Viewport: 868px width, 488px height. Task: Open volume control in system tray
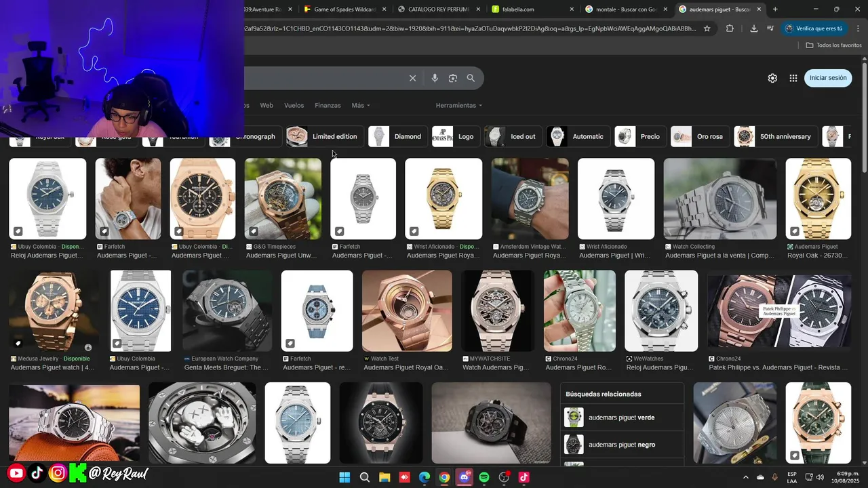click(820, 477)
